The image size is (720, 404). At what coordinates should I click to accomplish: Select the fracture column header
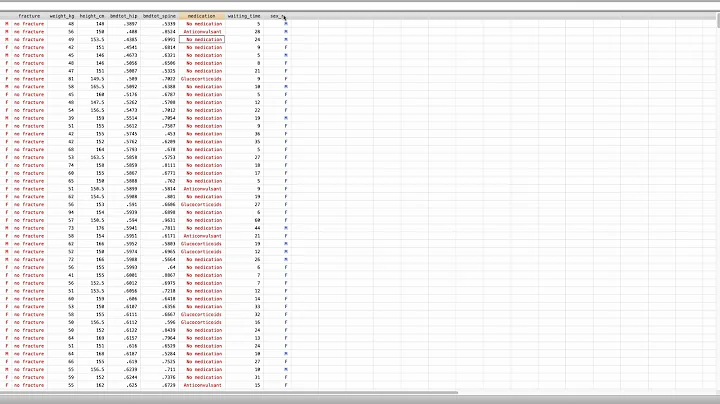click(29, 16)
